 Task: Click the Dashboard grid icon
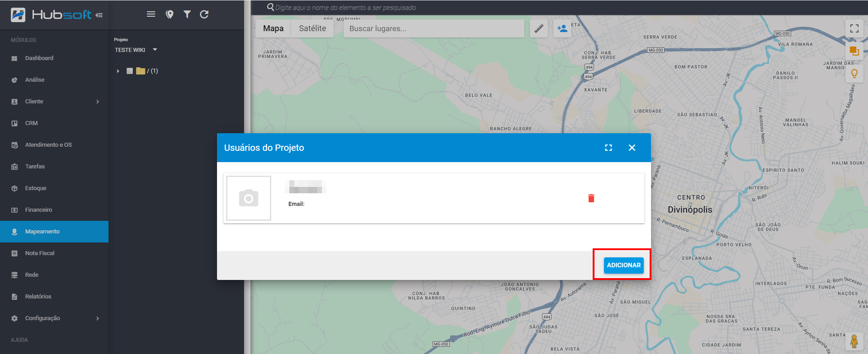tap(14, 58)
